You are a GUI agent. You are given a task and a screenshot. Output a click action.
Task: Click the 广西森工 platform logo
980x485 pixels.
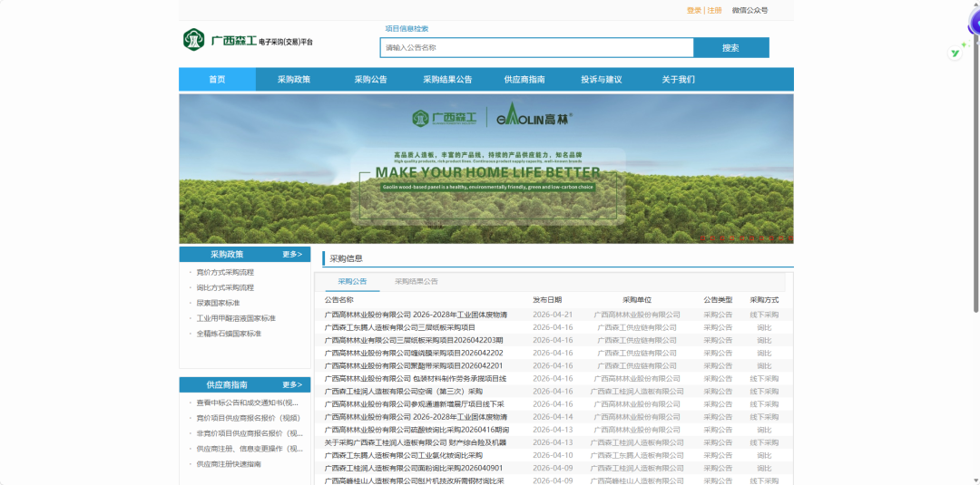point(248,40)
